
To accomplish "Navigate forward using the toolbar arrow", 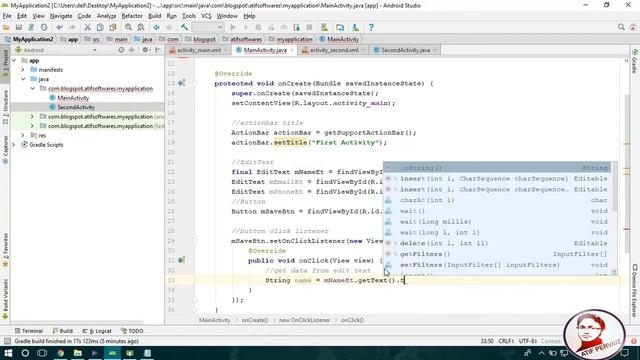I will pos(169,27).
